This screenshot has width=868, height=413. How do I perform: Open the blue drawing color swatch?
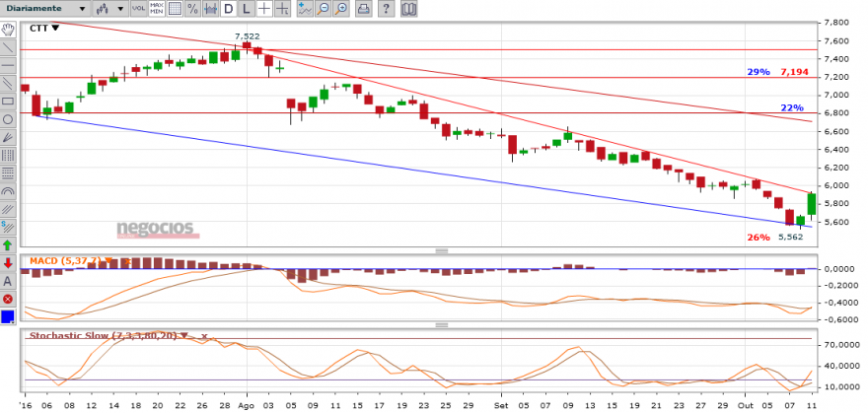(8, 316)
